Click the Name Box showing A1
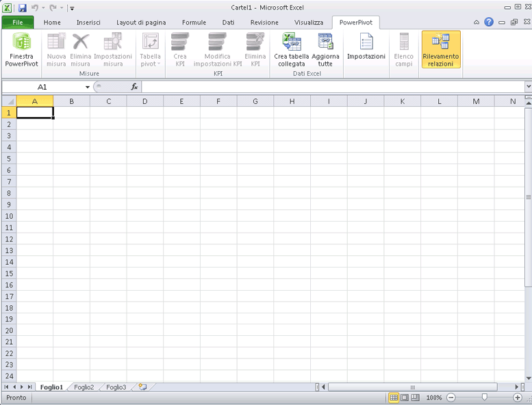The image size is (532, 405). point(42,87)
